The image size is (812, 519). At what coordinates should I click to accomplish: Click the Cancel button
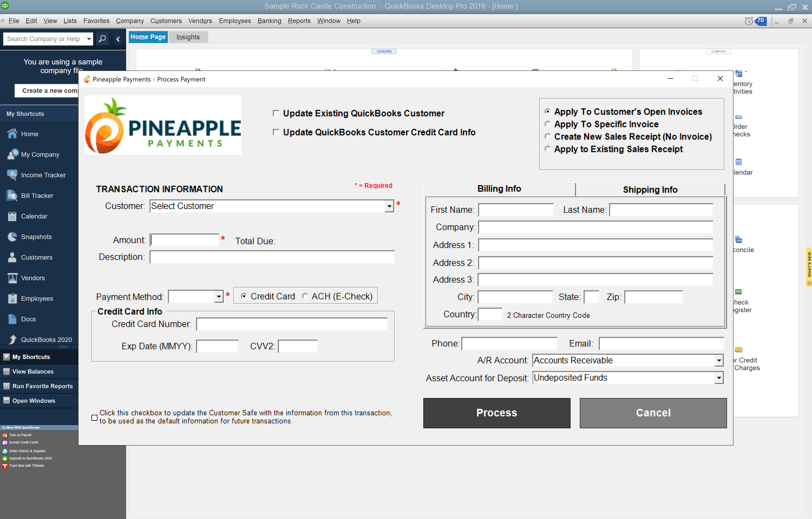[x=653, y=412]
